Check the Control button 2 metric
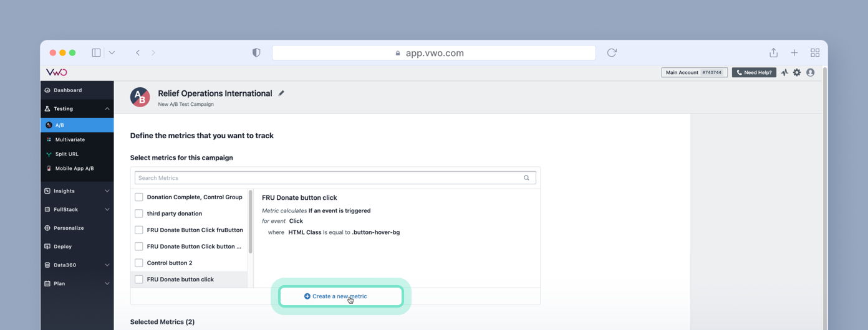The width and height of the screenshot is (868, 330). pos(139,263)
